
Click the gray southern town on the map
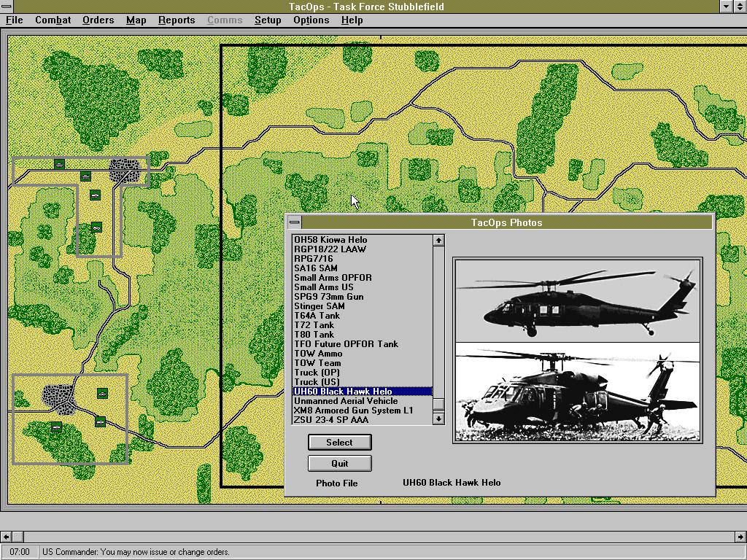60,399
